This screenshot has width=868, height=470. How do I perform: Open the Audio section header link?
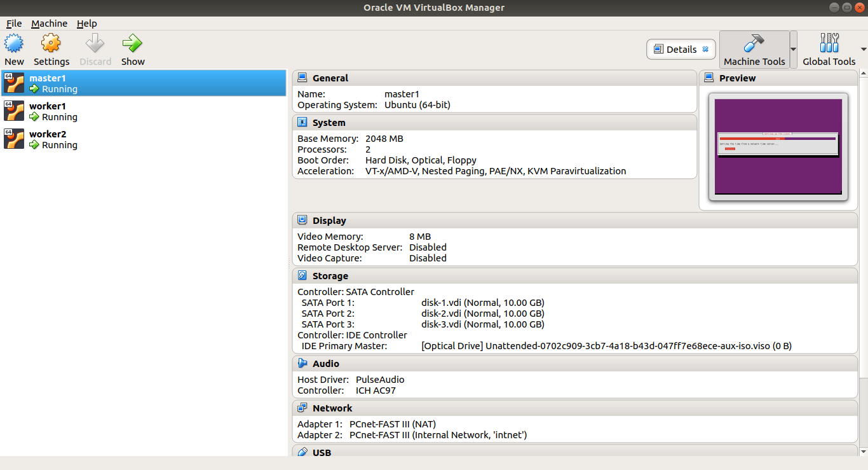coord(326,364)
